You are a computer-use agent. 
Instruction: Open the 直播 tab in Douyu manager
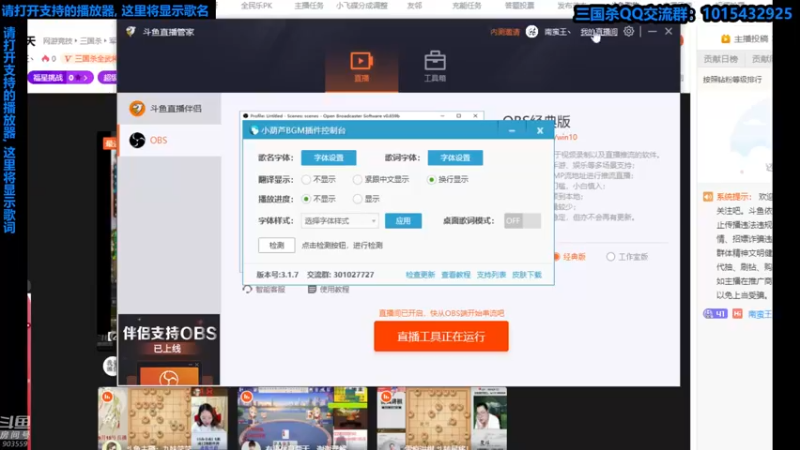click(361, 67)
